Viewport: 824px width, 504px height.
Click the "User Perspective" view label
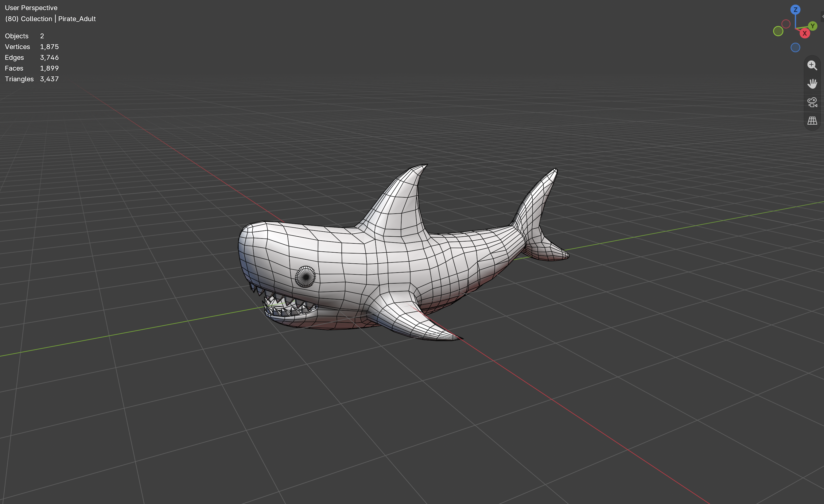click(31, 8)
